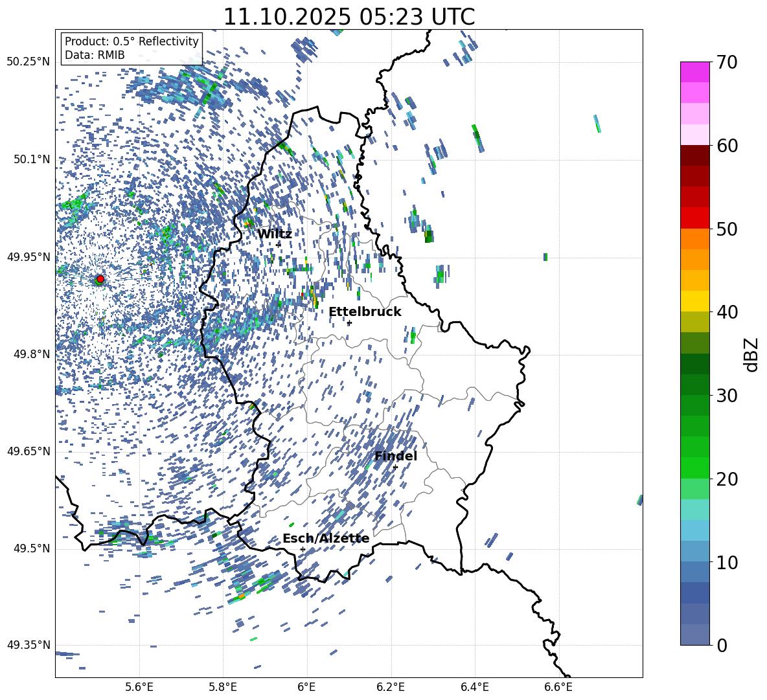Click the Ettelbruck cross marker
This screenshot has width=767, height=700.
coord(349,322)
